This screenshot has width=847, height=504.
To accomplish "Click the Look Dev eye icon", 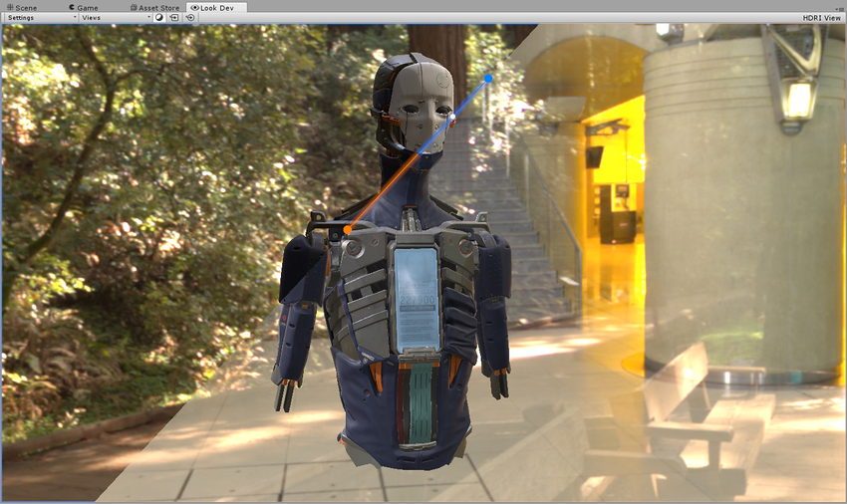I will (x=195, y=8).
